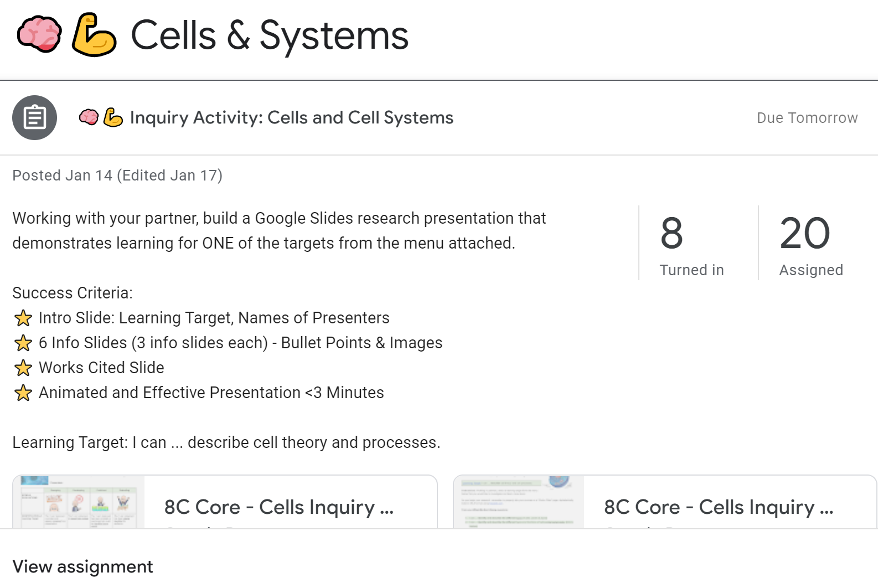Click the flexed bicep emoji in title
The image size is (878, 588).
(x=94, y=35)
